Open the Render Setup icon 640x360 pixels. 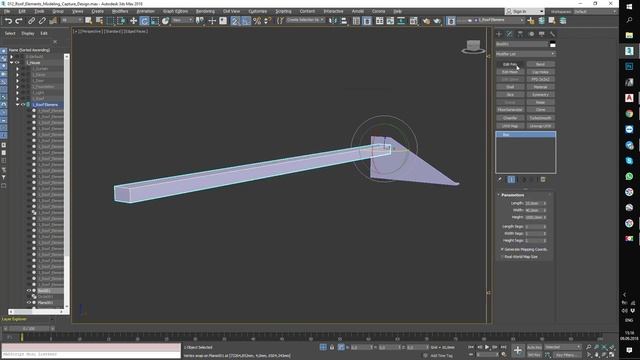426,20
